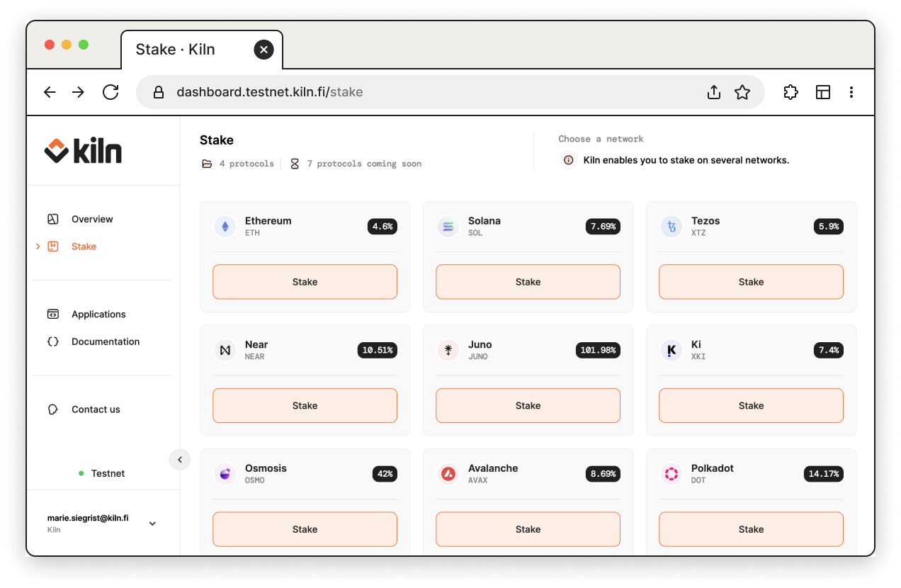Image resolution: width=901 pixels, height=588 pixels.
Task: Click the Stake button for Juno
Action: coord(528,406)
